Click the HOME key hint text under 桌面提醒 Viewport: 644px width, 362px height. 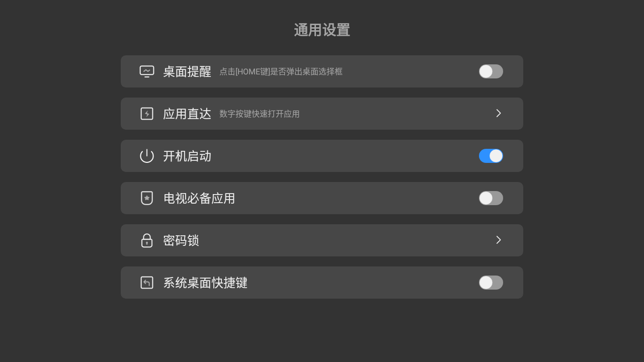tap(280, 71)
